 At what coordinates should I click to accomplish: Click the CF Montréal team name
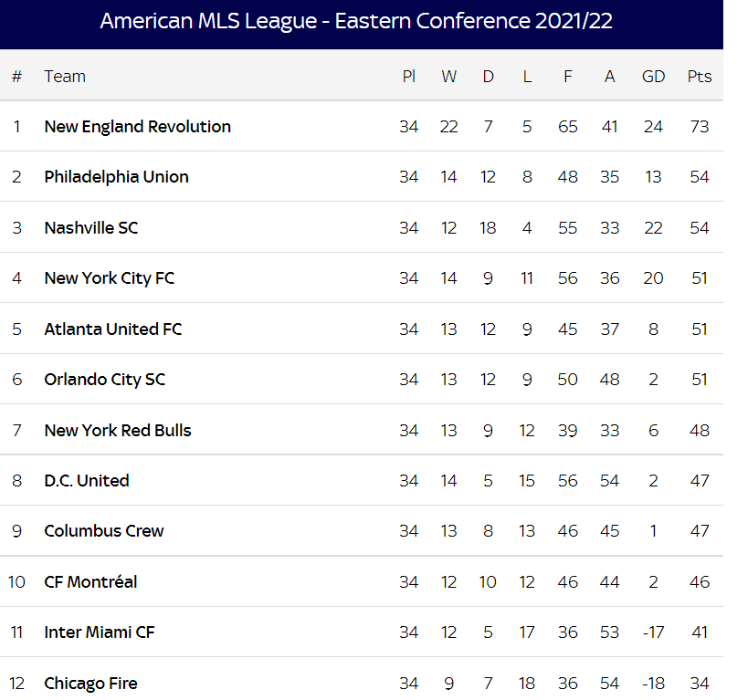[90, 582]
